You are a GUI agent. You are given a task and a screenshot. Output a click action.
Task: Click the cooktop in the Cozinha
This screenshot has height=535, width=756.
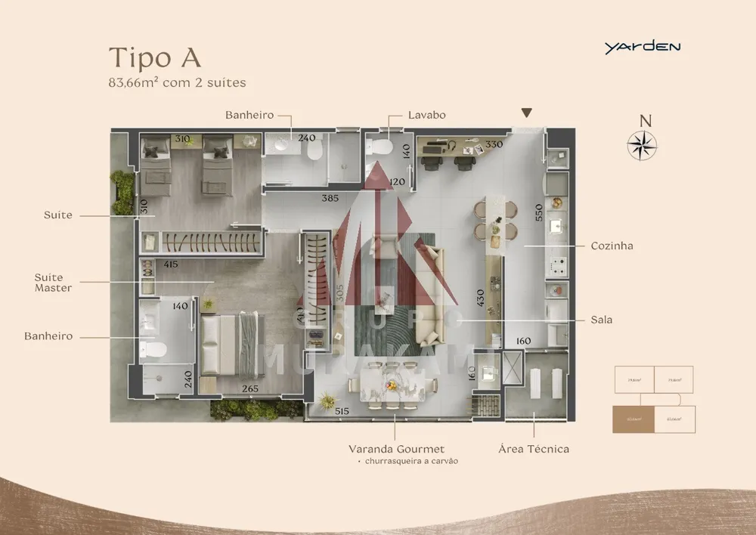pos(558,265)
